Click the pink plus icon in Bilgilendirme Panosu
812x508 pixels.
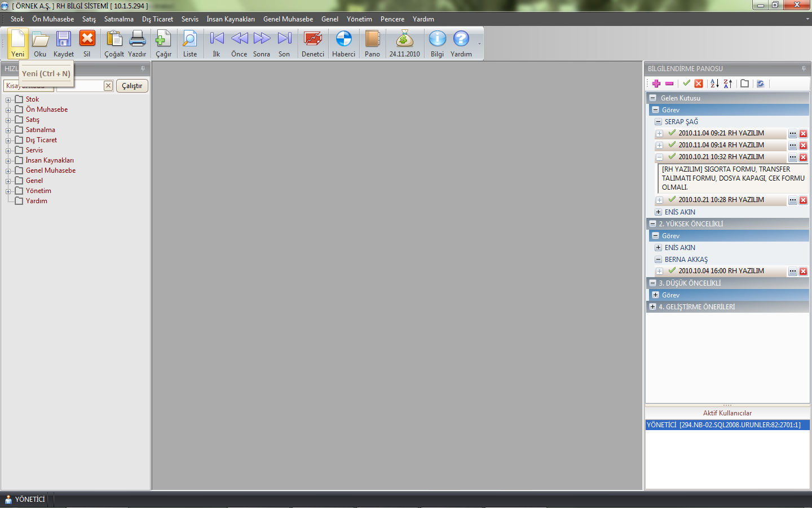[x=656, y=84]
